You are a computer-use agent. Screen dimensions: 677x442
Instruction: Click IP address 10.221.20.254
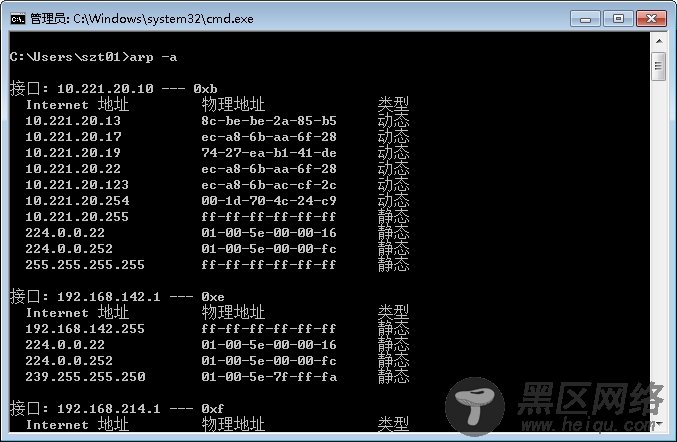coord(77,200)
